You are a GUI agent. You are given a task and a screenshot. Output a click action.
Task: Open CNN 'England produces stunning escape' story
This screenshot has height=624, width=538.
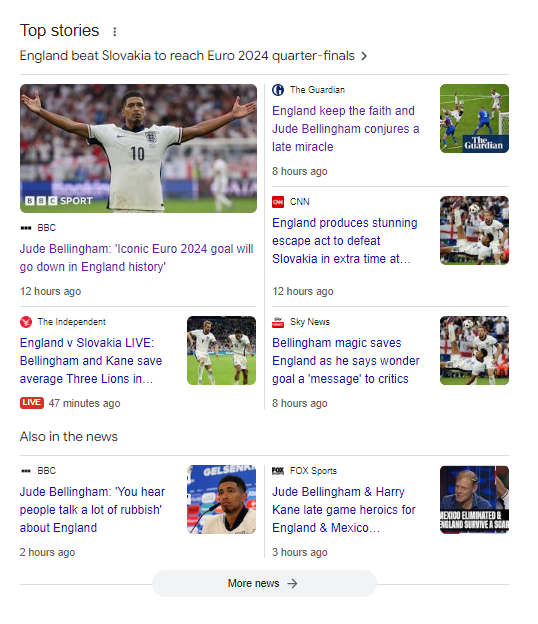[345, 240]
